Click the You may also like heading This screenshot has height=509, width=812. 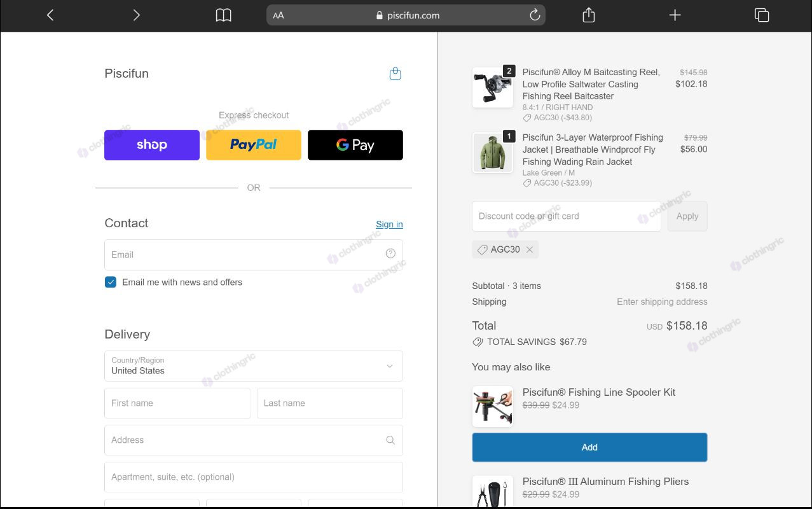coord(511,367)
